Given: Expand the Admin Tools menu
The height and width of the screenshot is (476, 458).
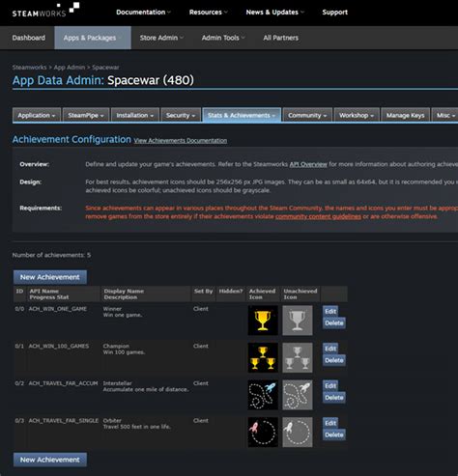Looking at the screenshot, I should (x=223, y=38).
